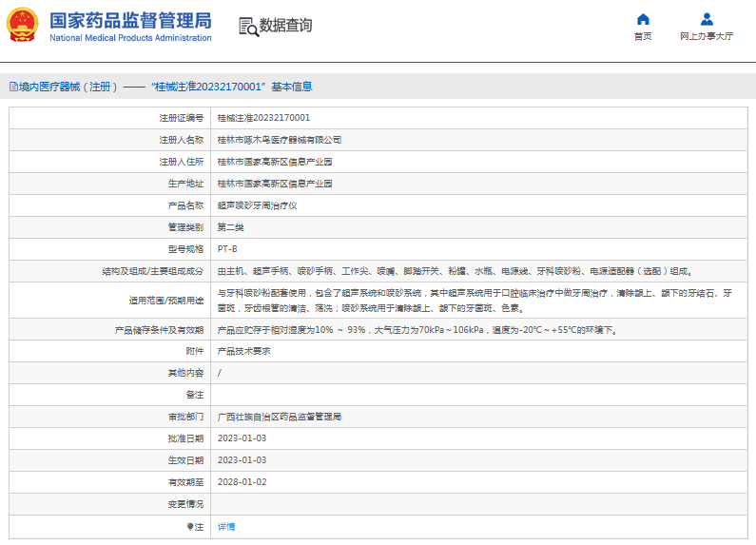Select 桂林市啄木鸟医疗器械有限公司 cell

point(280,140)
